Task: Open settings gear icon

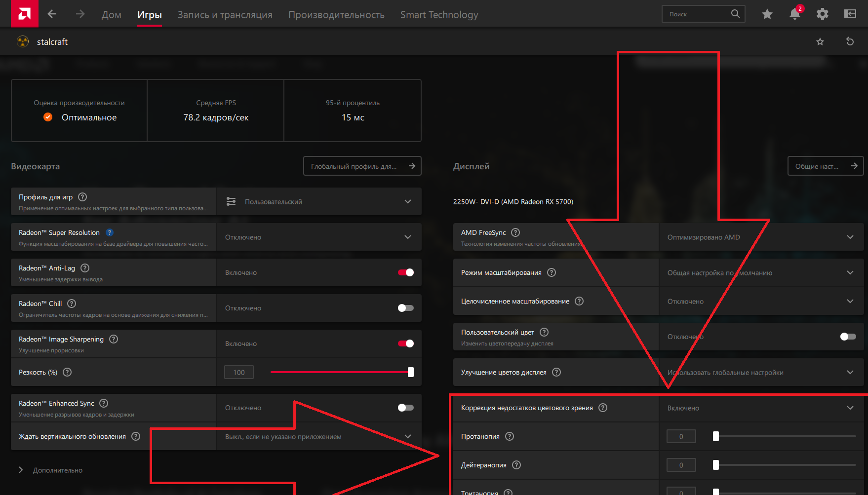Action: [x=822, y=14]
